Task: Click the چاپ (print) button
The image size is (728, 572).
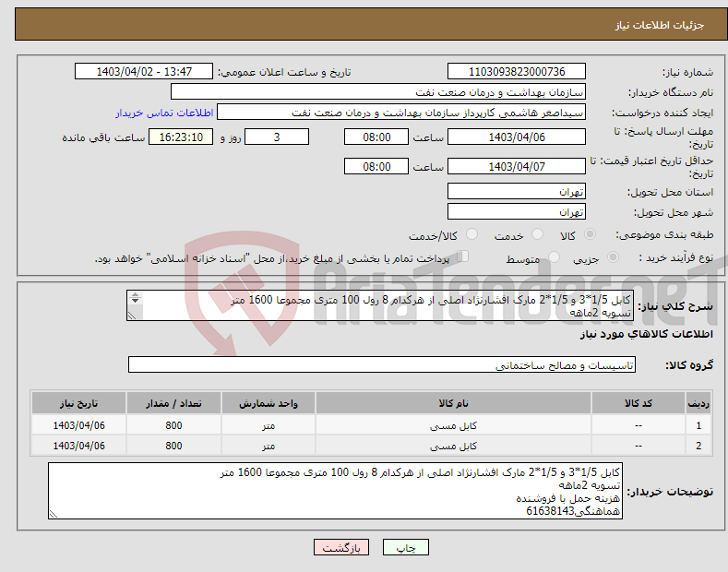Action: pyautogui.click(x=405, y=547)
